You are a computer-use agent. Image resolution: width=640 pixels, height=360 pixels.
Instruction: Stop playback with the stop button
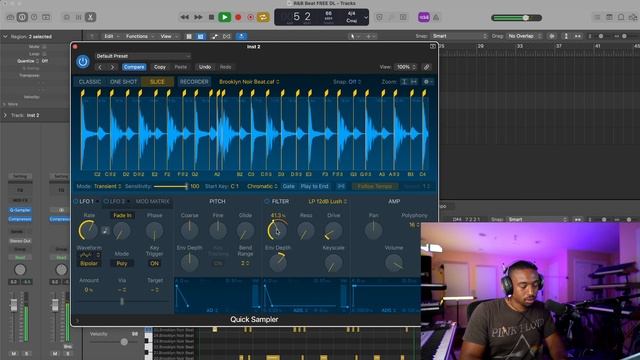point(211,17)
